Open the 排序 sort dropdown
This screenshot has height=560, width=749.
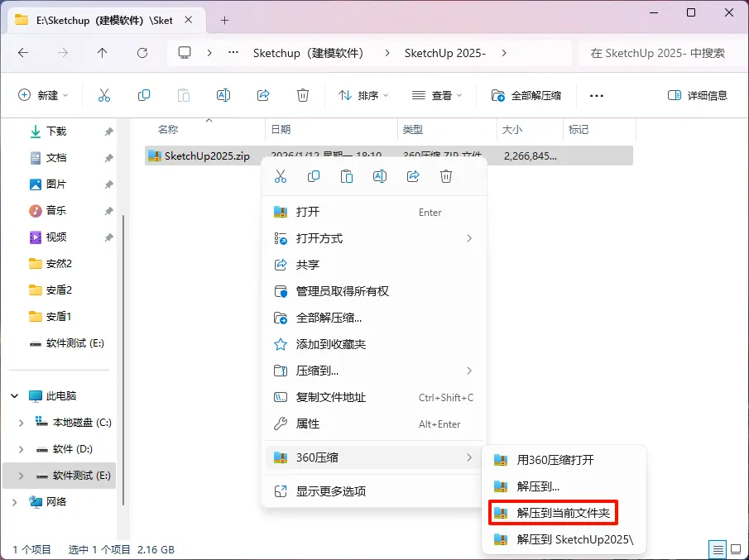coord(363,95)
